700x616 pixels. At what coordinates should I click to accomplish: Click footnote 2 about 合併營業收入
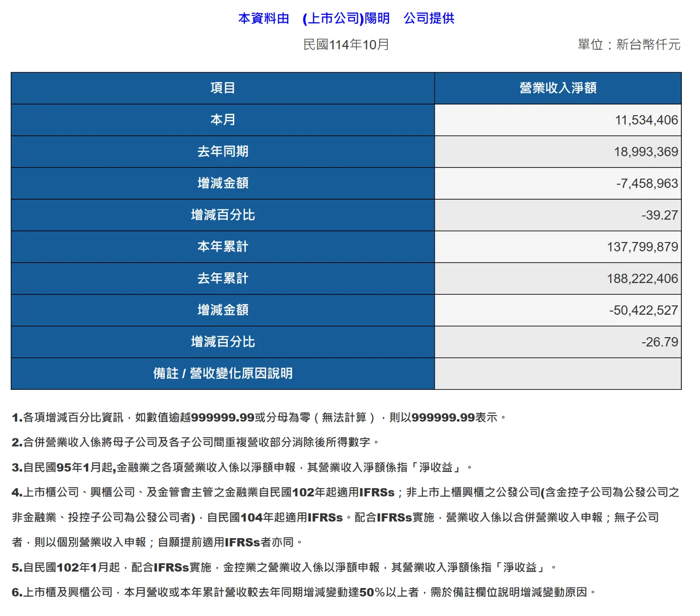click(195, 442)
